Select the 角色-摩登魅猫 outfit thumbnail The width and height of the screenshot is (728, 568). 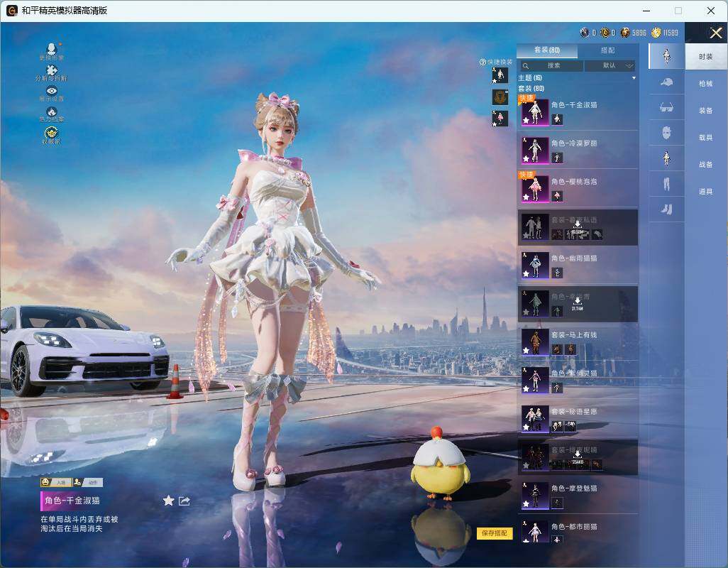click(535, 495)
